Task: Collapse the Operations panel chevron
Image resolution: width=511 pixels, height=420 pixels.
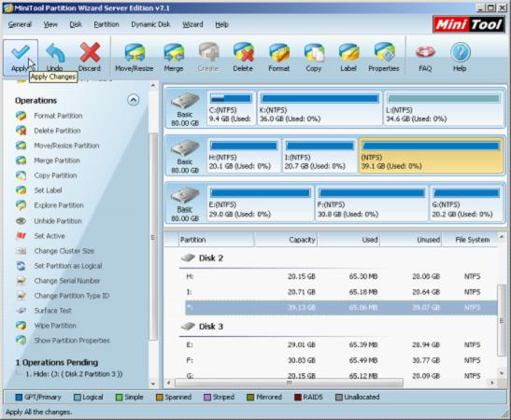Action: point(133,100)
